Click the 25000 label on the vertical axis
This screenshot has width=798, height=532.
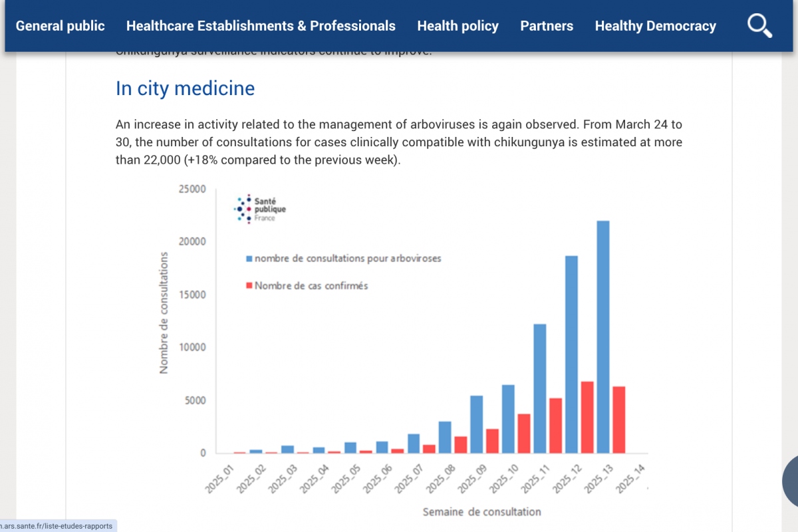(x=192, y=189)
